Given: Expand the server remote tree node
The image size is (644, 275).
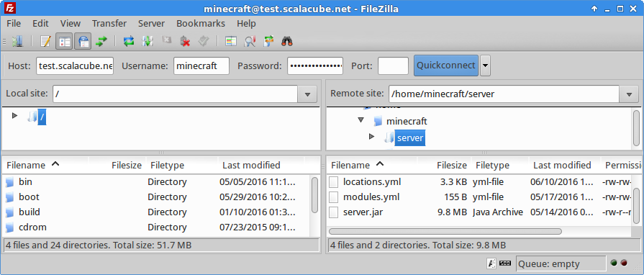Looking at the screenshot, I should (x=372, y=137).
